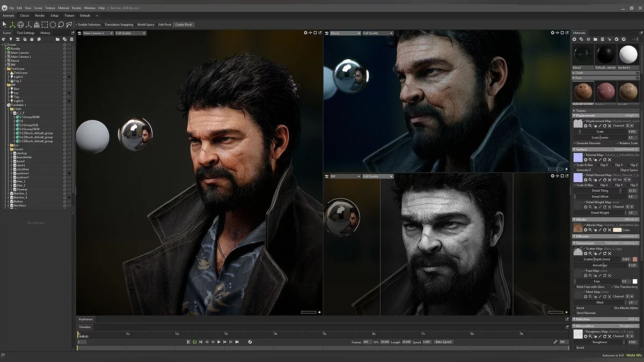Choose the rectangular marquee selection tool
The image size is (644, 362).
45,25
